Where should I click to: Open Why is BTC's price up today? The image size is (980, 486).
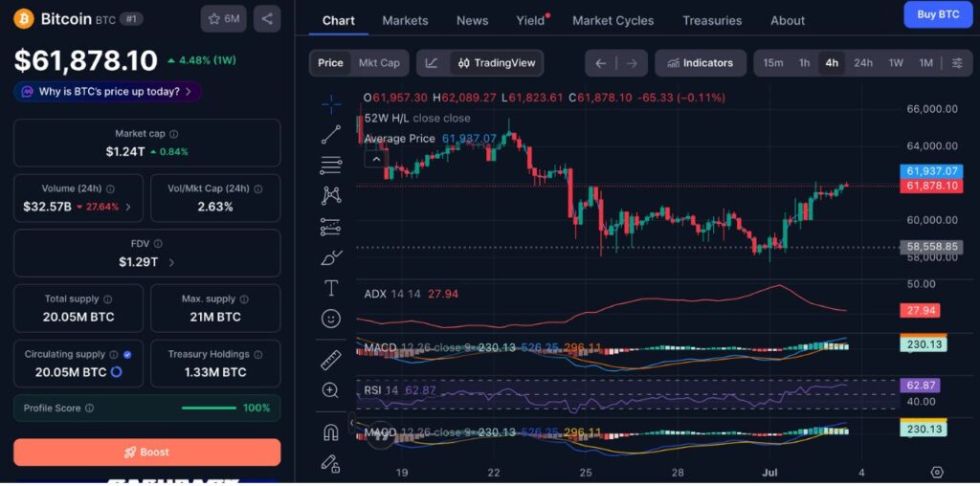point(107,92)
